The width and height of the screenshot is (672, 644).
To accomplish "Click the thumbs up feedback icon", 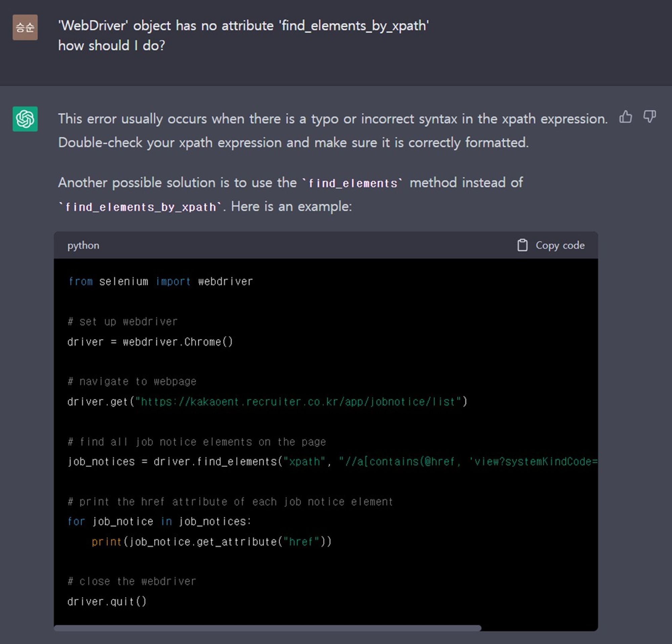I will [x=625, y=117].
